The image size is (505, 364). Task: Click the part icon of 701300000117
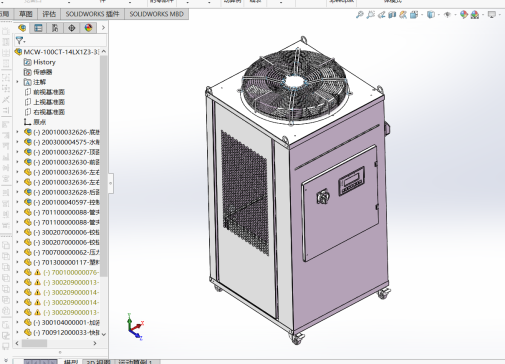28,262
